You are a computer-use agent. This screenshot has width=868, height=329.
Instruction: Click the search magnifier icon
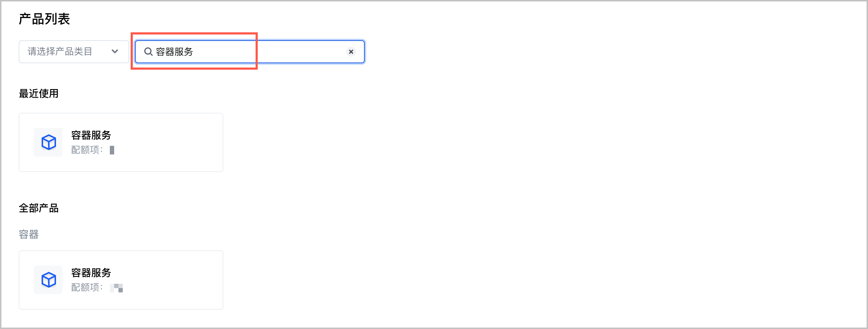click(148, 52)
